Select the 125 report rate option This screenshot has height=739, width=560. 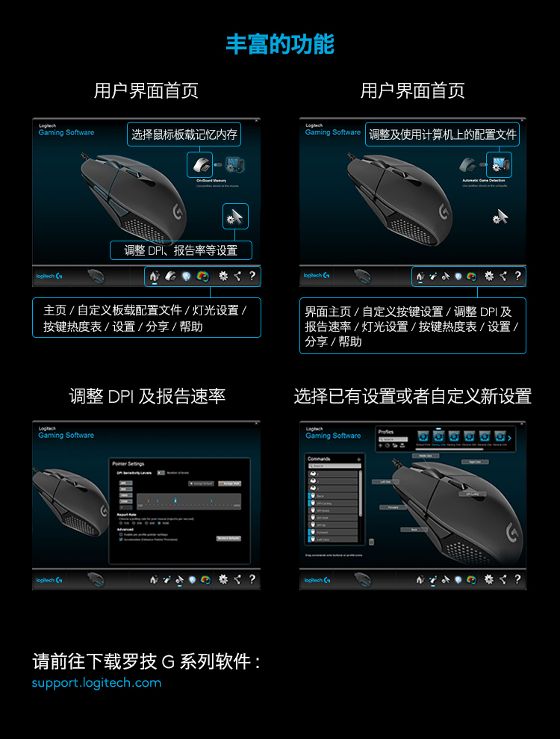tap(121, 523)
